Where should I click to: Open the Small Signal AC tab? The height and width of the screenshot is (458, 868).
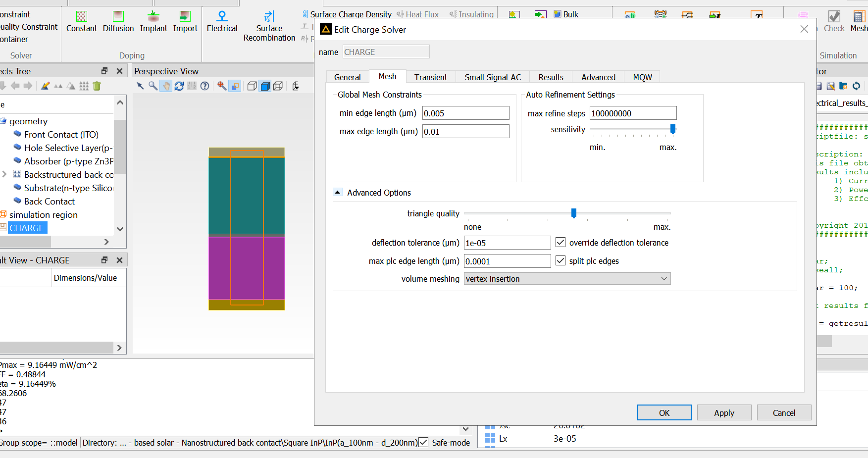point(493,77)
